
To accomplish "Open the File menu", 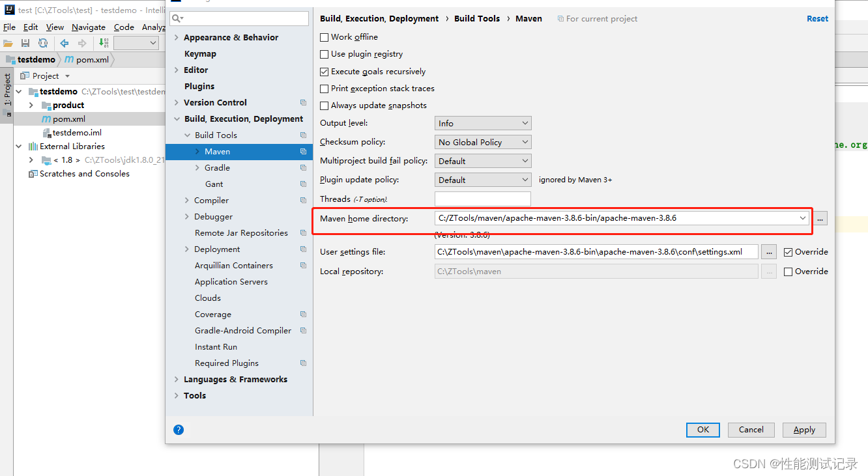I will [9, 27].
